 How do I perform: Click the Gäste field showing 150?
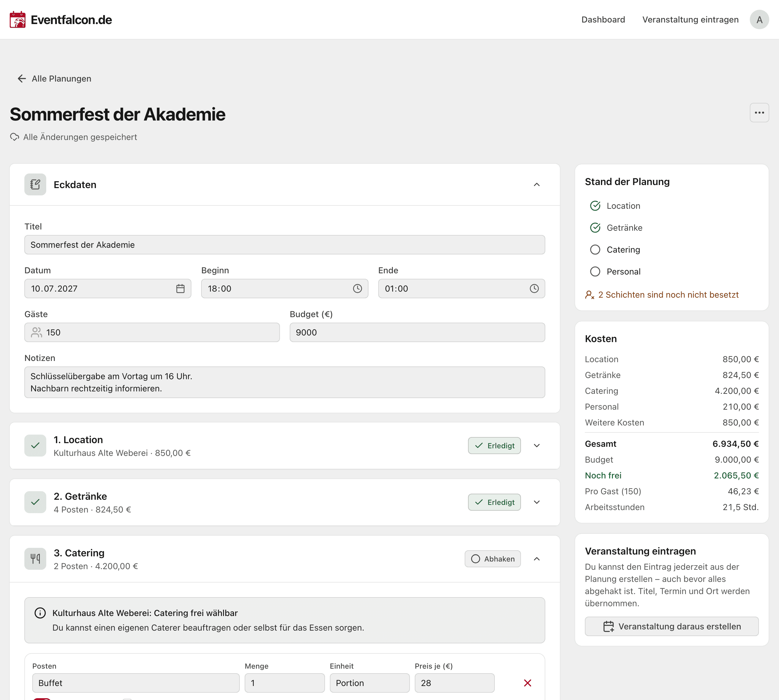(x=152, y=332)
